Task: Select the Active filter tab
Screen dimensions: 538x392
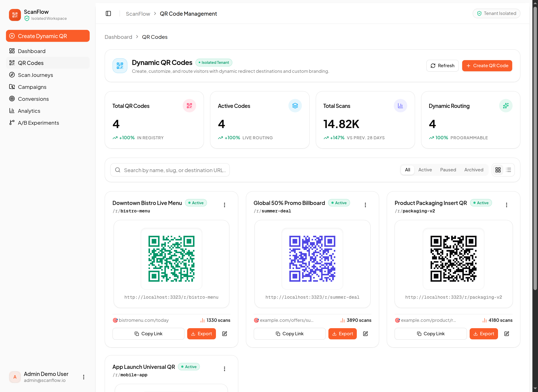Action: click(425, 170)
